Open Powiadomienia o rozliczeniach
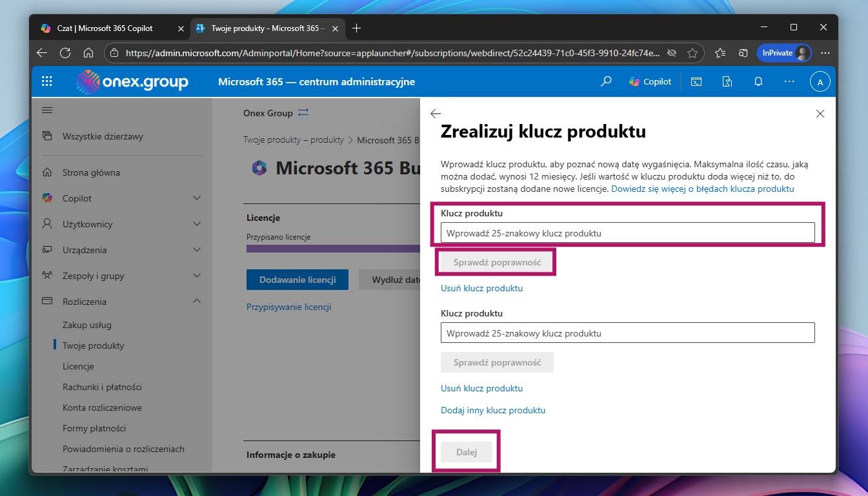 pos(122,449)
